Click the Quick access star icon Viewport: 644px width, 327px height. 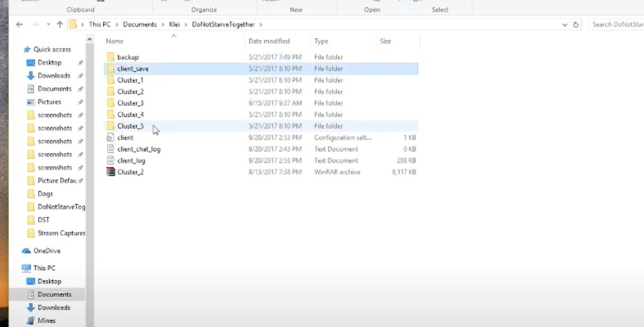coord(27,49)
